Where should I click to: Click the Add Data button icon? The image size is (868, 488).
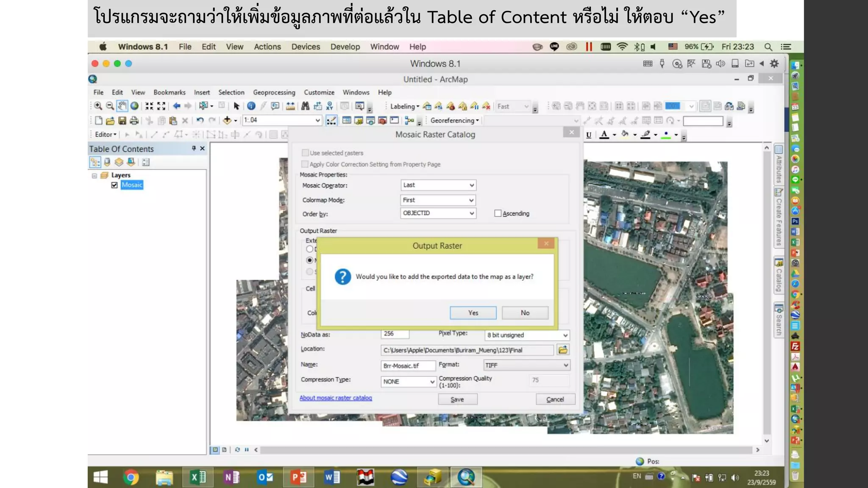pyautogui.click(x=228, y=120)
